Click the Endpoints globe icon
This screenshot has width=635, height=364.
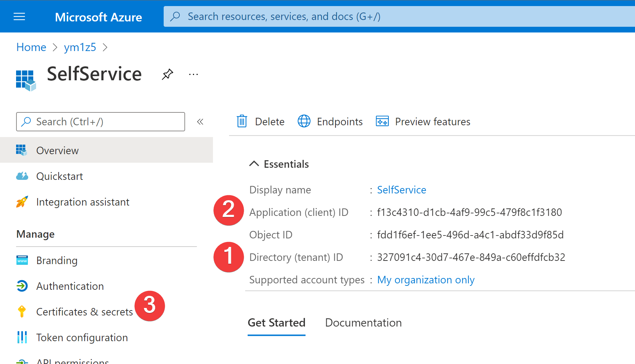pos(304,121)
